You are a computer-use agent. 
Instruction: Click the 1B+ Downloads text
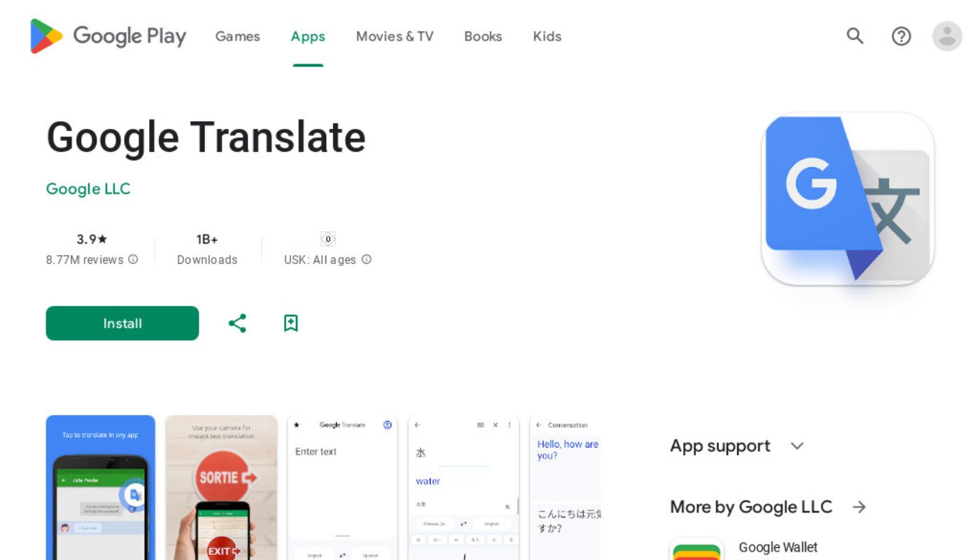207,249
